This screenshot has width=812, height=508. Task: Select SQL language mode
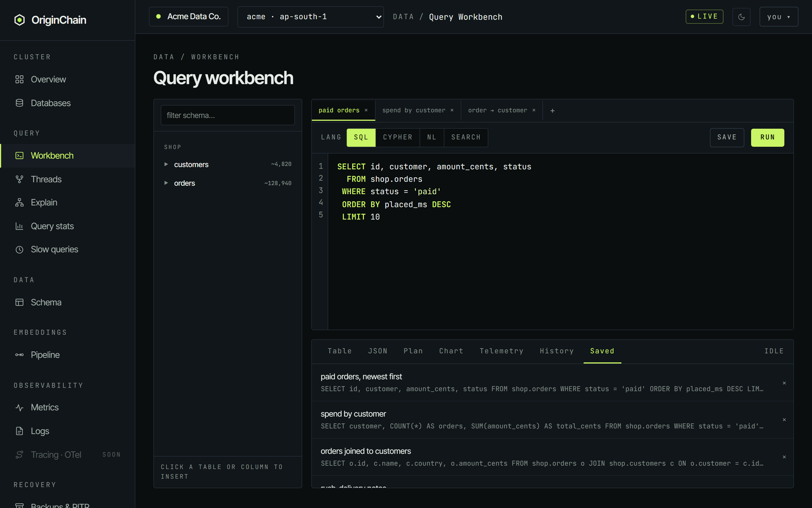coord(361,137)
